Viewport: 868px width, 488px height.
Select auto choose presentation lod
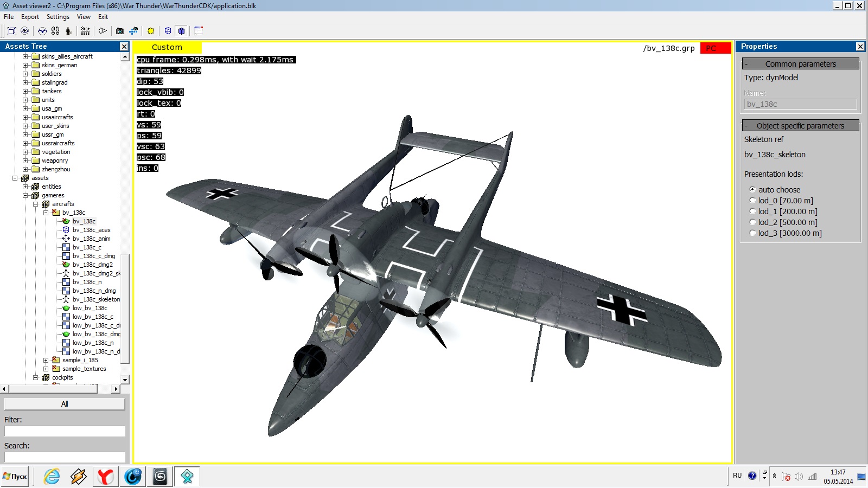(x=752, y=189)
